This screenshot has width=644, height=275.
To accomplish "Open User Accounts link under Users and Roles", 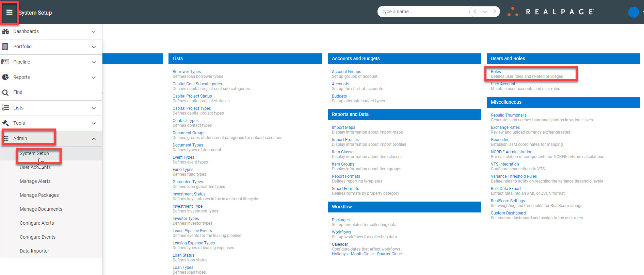I will point(504,84).
